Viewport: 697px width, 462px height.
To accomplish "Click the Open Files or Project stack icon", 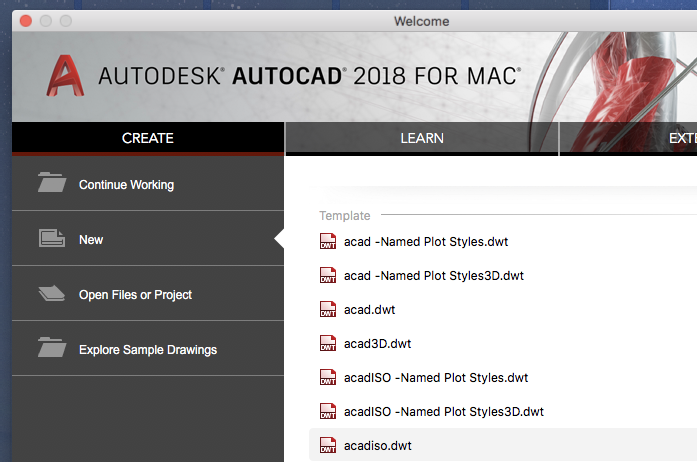I will [x=52, y=293].
